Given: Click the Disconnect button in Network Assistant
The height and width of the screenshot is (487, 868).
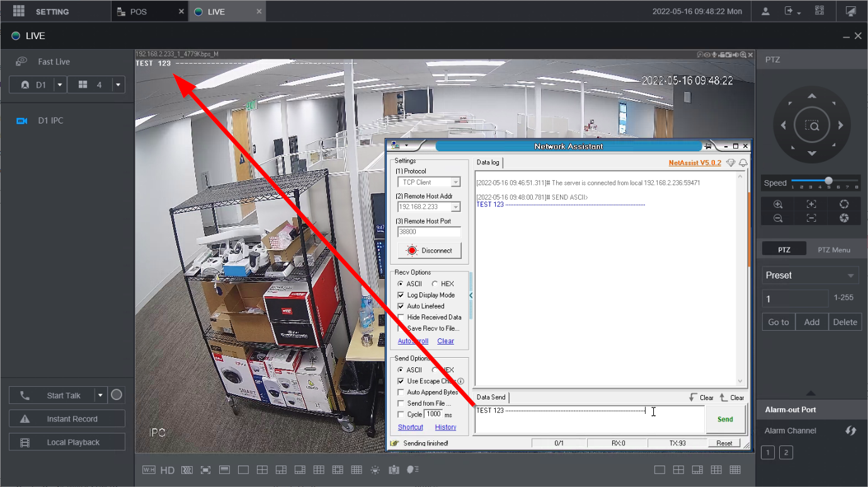Looking at the screenshot, I should (430, 251).
